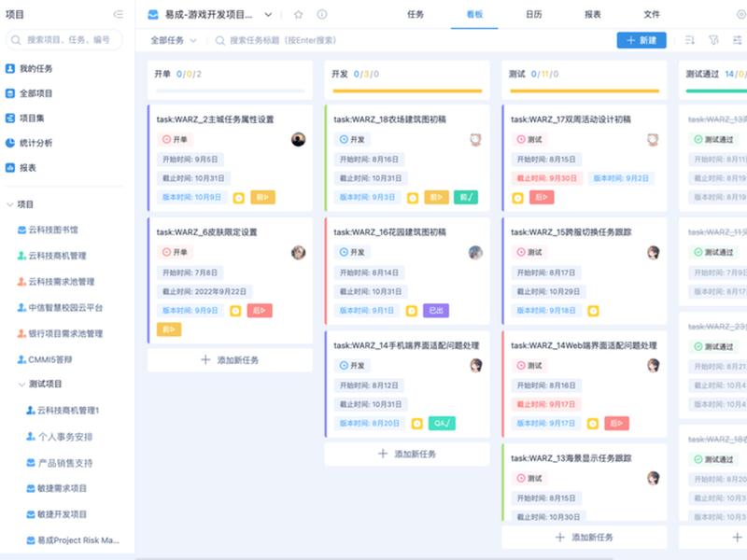Open 中信智慧校园云平台 project

click(x=60, y=308)
